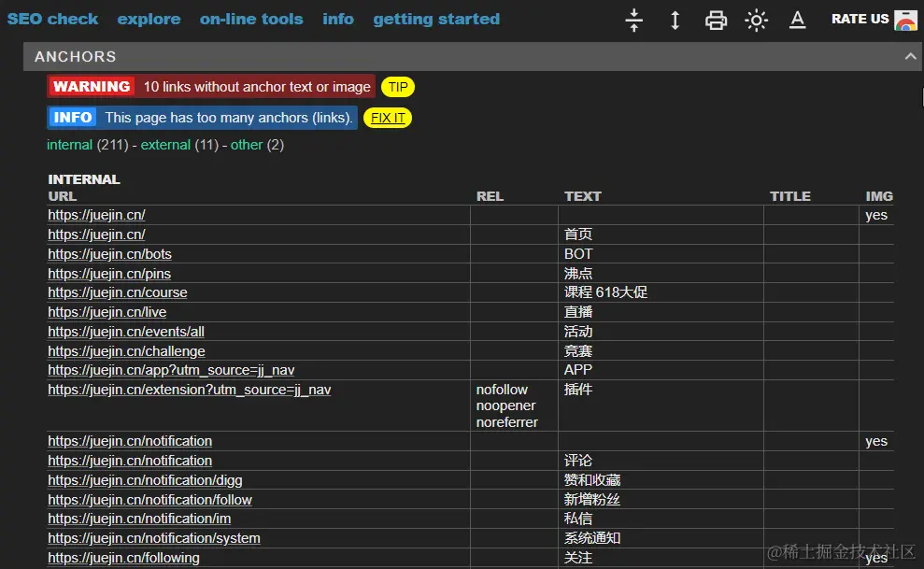The image size is (924, 569).
Task: Open the https://juejin.cn/live link
Action: [x=107, y=312]
